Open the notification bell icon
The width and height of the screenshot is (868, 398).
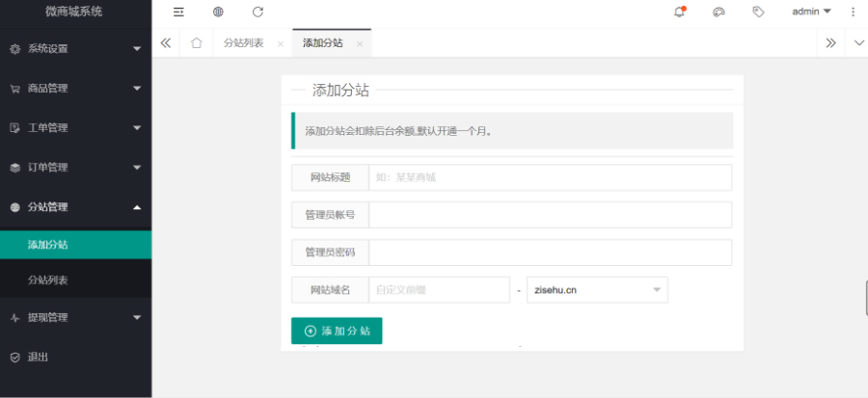(679, 12)
